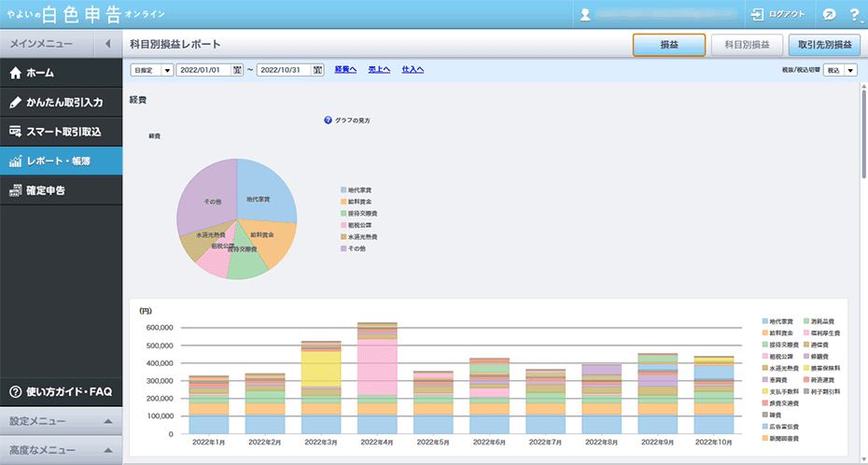Click 消耗品費 swatch in bar chart legend
The image size is (868, 465).
[x=806, y=321]
